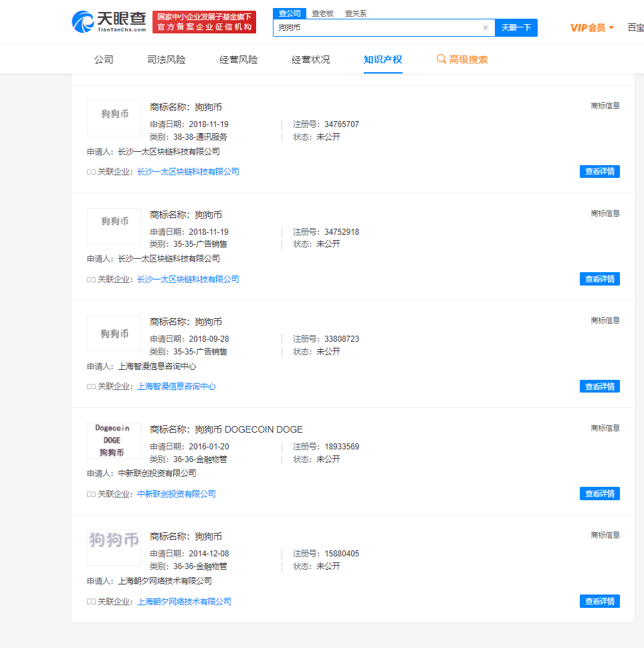
Task: Open 中新联创投资有限公司 related company link
Action: [x=177, y=494]
